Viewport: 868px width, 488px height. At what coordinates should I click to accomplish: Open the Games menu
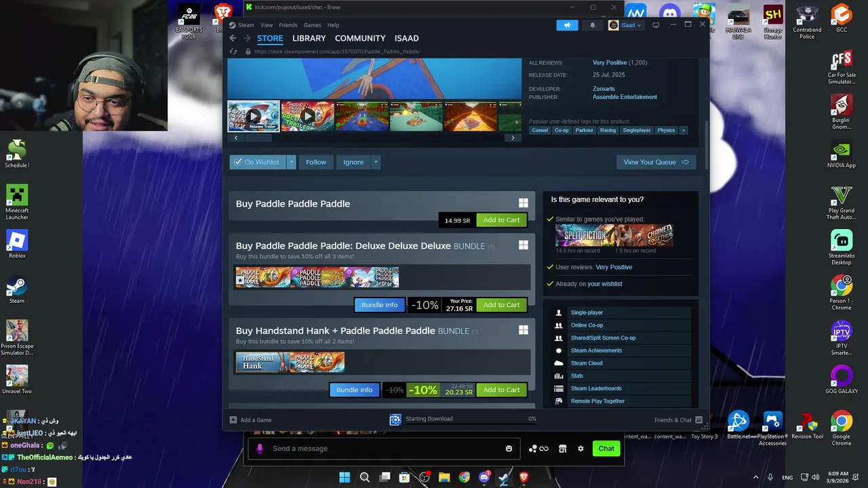pyautogui.click(x=313, y=25)
